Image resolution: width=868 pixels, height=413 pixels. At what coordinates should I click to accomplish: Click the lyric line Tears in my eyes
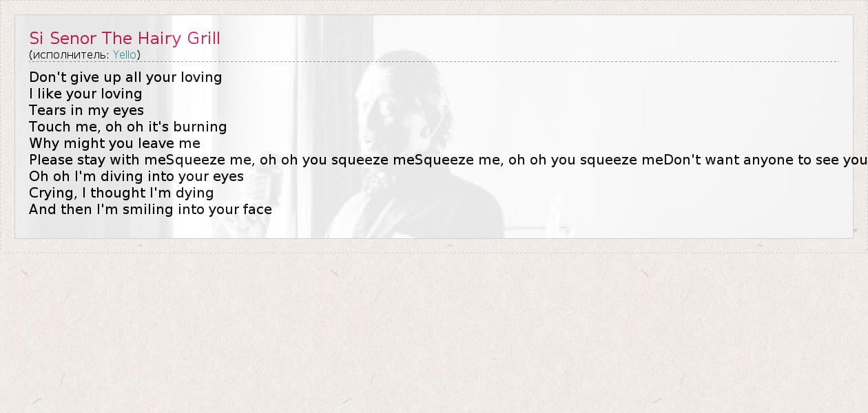(x=86, y=110)
